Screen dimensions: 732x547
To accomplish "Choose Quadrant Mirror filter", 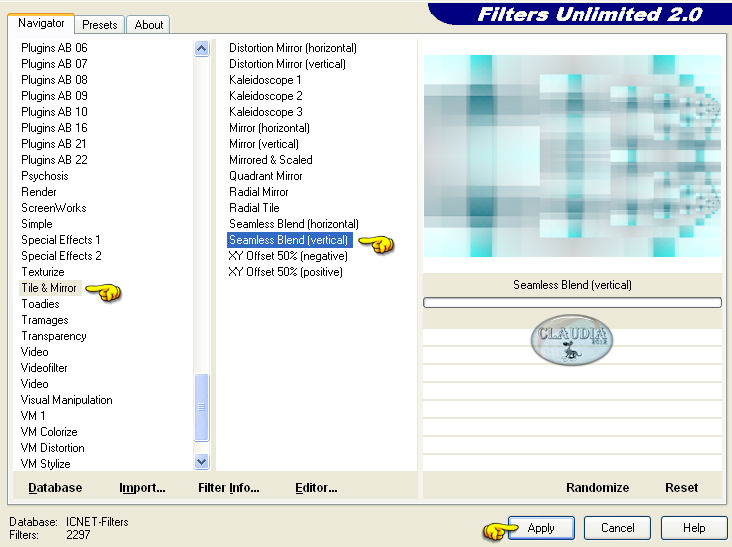I will tap(266, 176).
